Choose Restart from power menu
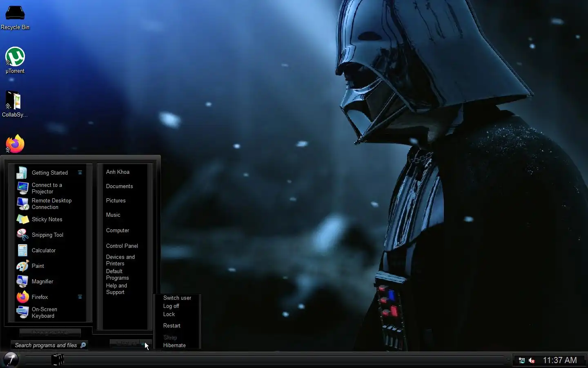 point(172,325)
